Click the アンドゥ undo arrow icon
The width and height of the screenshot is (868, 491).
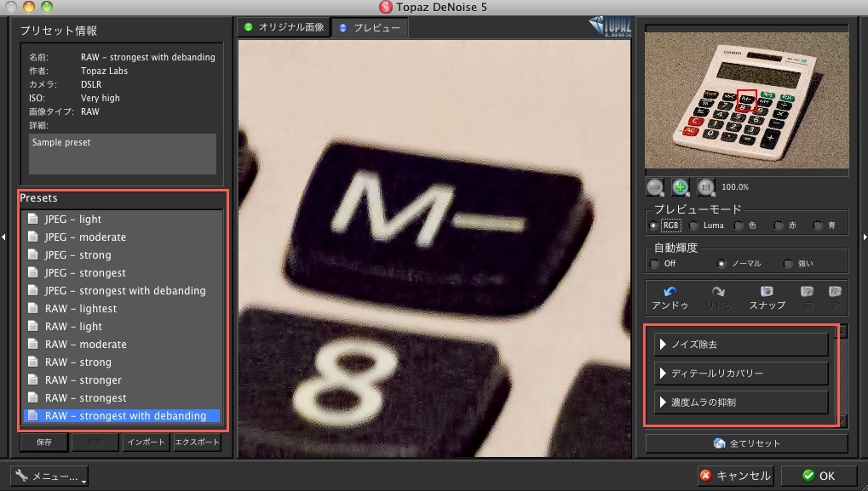coord(670,292)
